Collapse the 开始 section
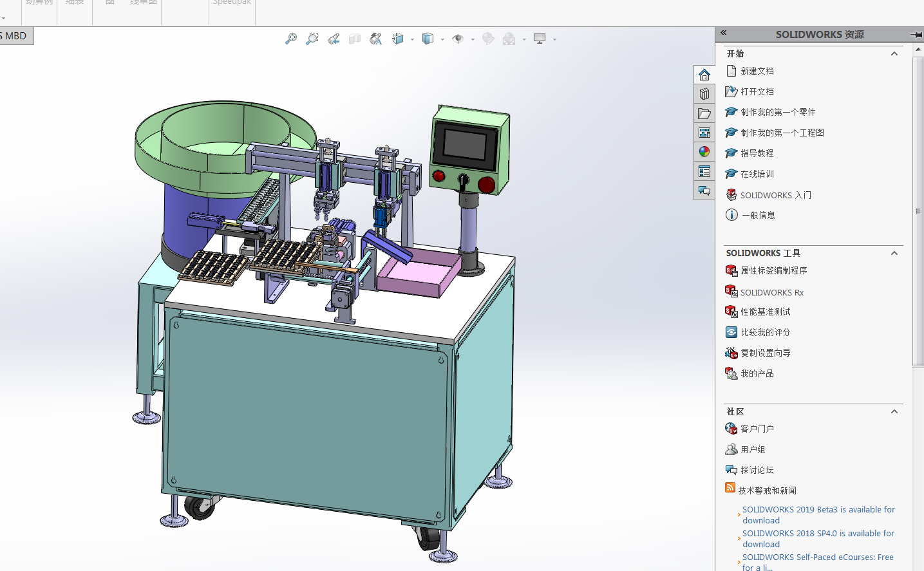 (x=894, y=53)
